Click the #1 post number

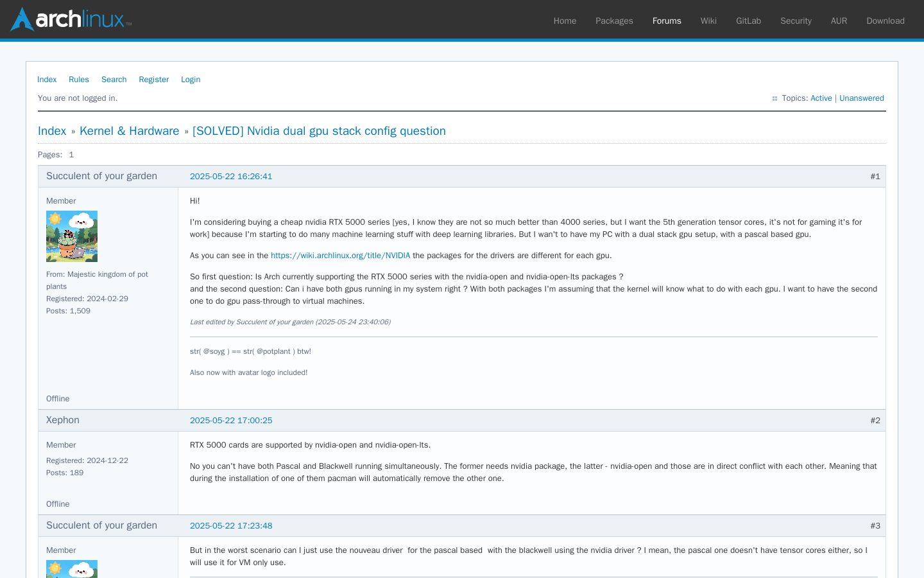click(x=875, y=177)
